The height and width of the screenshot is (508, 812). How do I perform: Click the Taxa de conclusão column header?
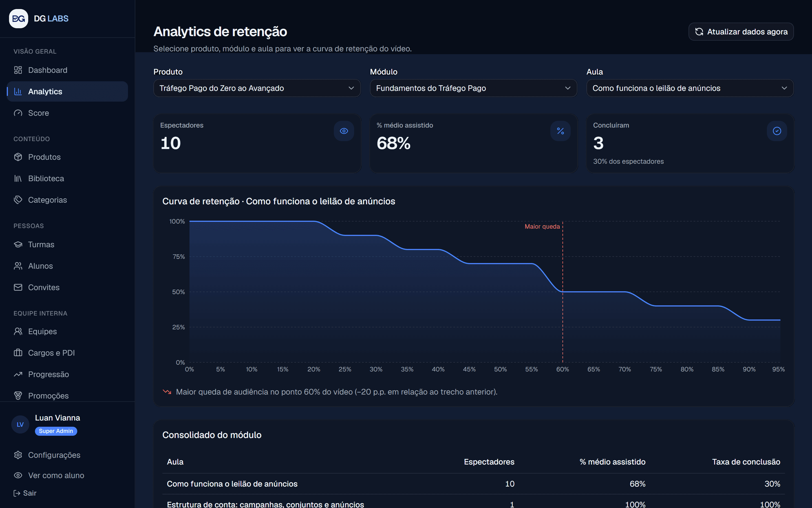click(746, 462)
